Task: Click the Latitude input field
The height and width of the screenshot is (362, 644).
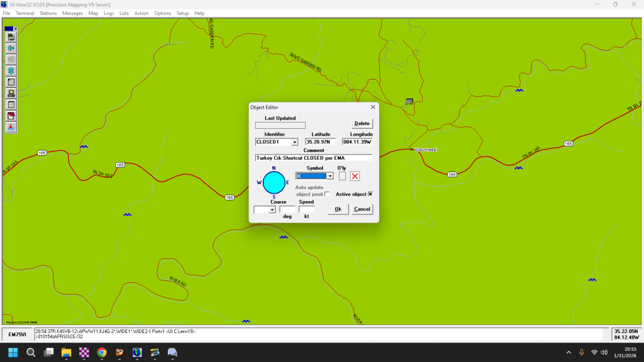Action: coord(320,142)
